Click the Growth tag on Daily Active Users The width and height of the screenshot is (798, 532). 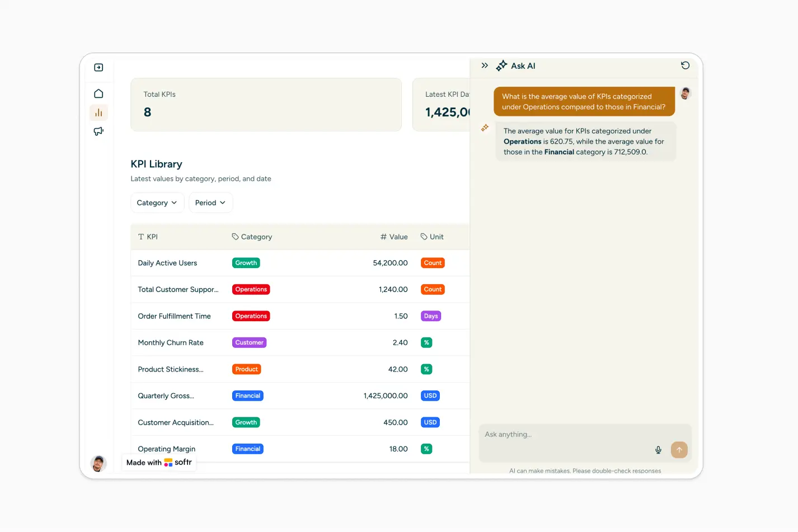(246, 263)
